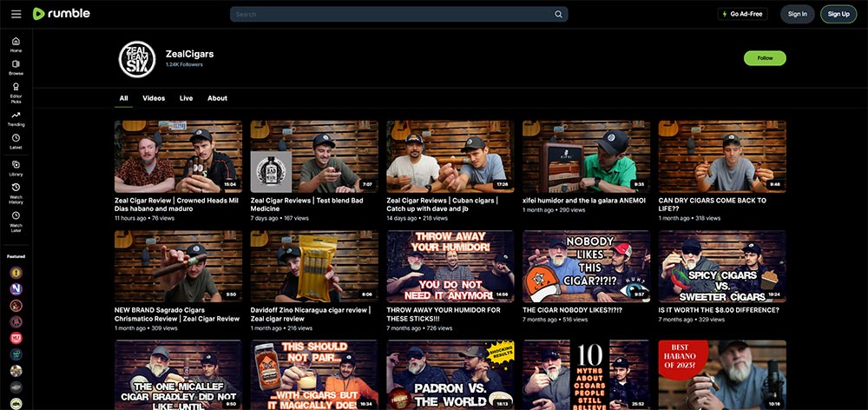Screen dimensions: 868x410
Task: Open Trending from the sidebar
Action: pyautogui.click(x=16, y=118)
